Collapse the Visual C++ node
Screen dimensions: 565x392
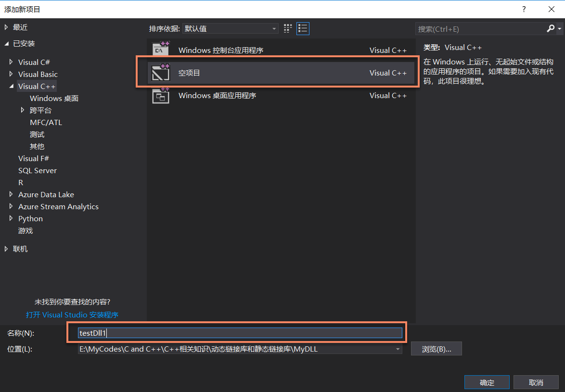(x=12, y=86)
